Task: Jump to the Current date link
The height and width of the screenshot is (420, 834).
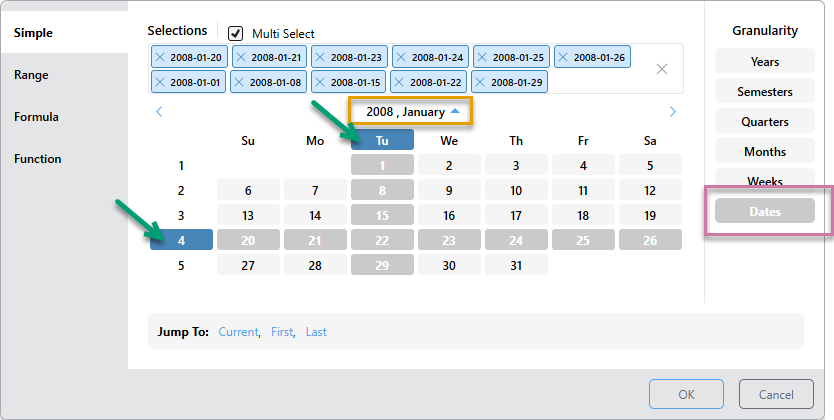Action: pos(238,332)
